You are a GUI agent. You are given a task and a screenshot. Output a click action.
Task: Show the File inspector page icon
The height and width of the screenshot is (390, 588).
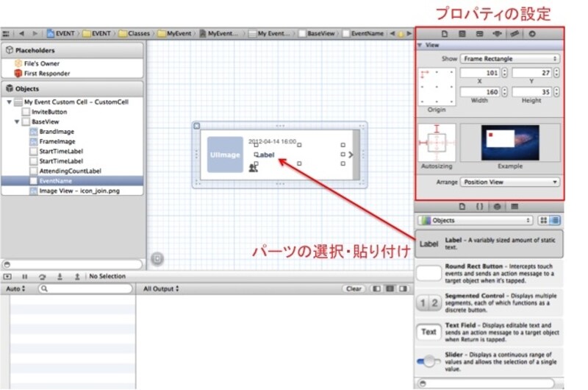point(444,34)
